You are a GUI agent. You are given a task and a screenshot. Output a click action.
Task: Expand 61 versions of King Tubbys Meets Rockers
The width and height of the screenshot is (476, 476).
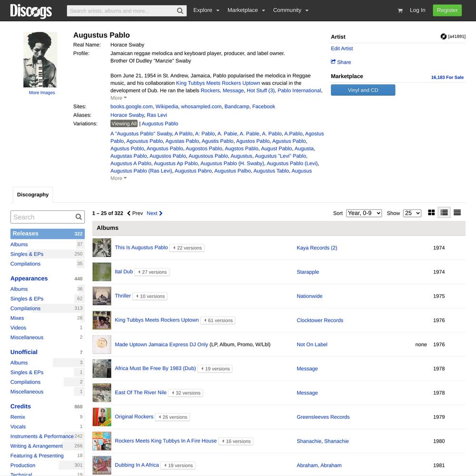[218, 320]
